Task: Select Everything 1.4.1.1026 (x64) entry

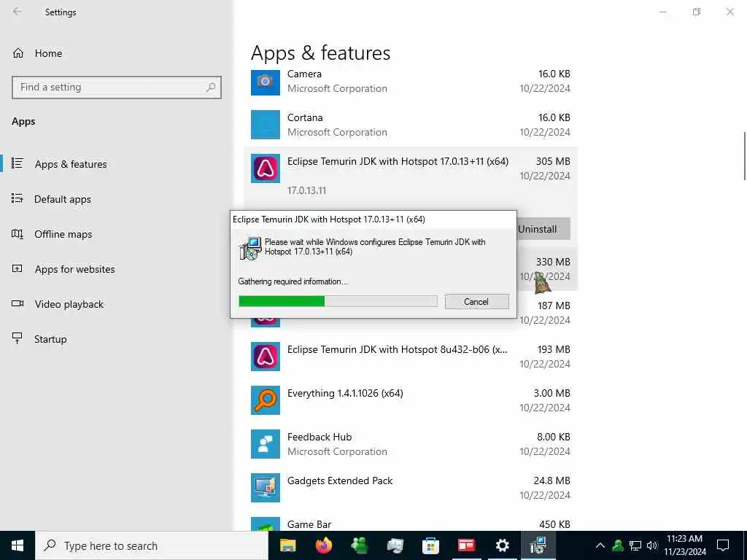Action: coord(411,400)
